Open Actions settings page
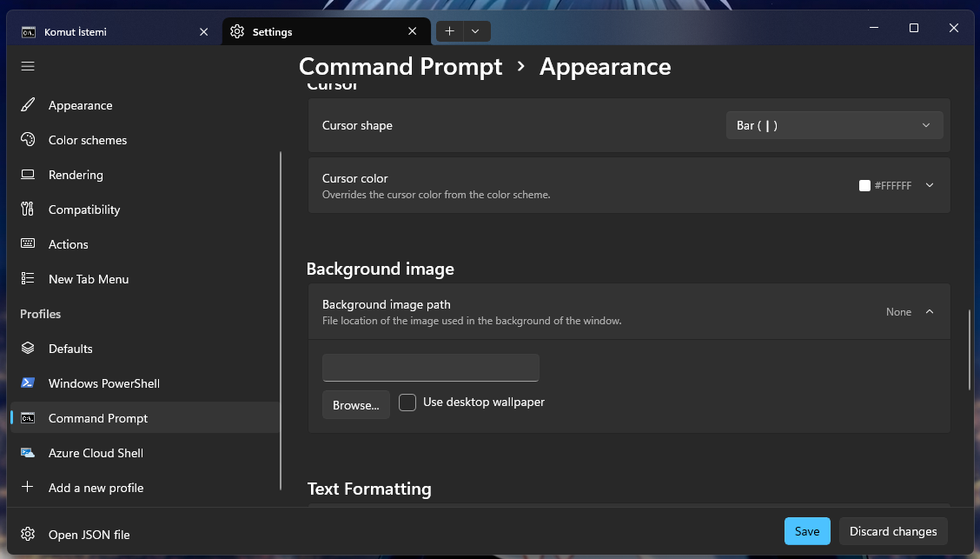 (x=145, y=244)
